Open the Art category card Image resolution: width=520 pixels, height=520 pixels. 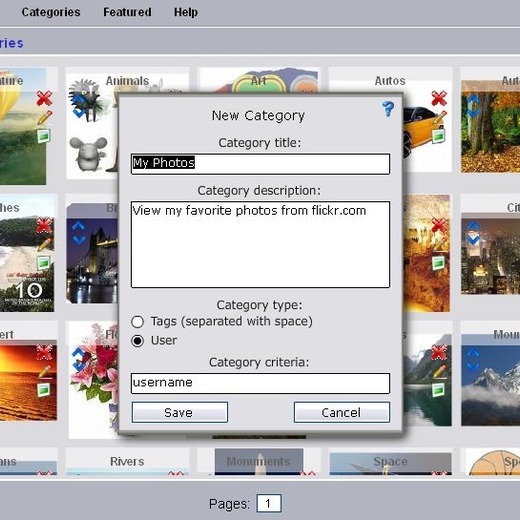(259, 81)
